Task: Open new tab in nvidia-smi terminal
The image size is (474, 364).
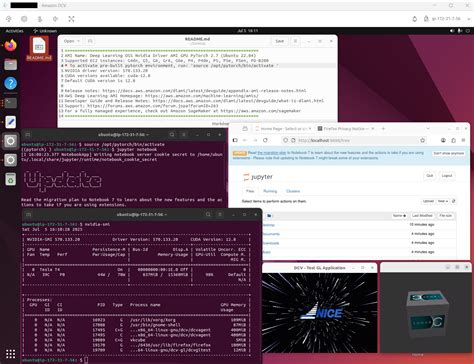Action: pyautogui.click(x=29, y=214)
